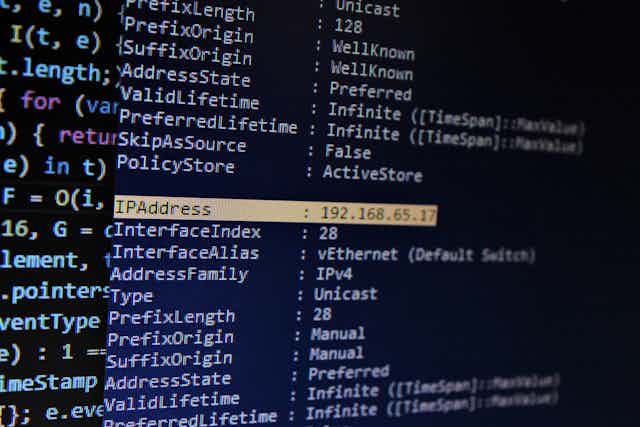
Task: Click the False value for SkipAsSource
Action: click(348, 152)
